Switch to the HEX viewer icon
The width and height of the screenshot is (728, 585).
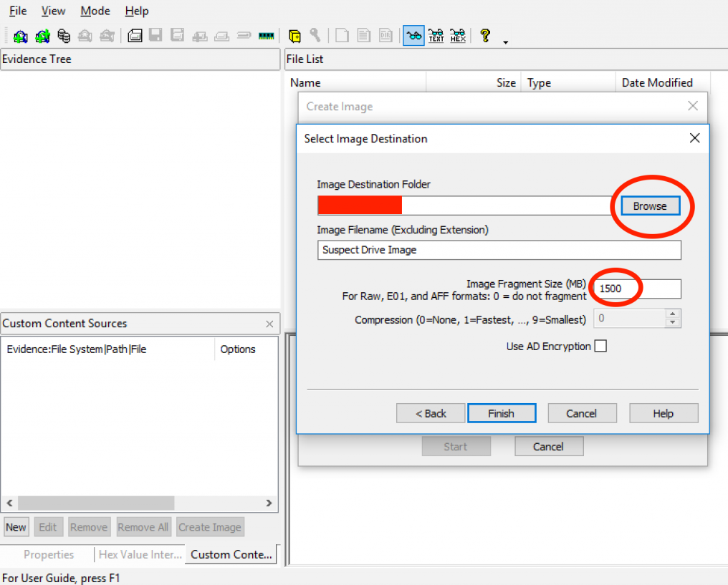pos(458,36)
